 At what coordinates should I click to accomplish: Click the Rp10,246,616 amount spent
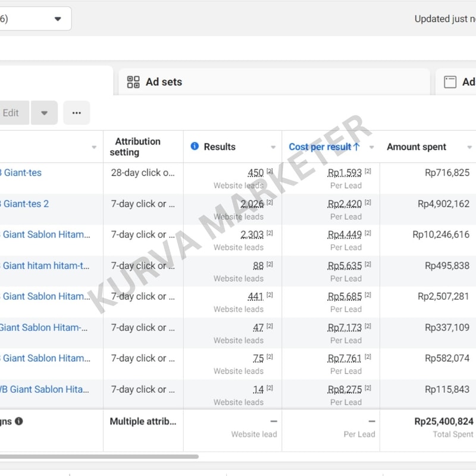(441, 234)
